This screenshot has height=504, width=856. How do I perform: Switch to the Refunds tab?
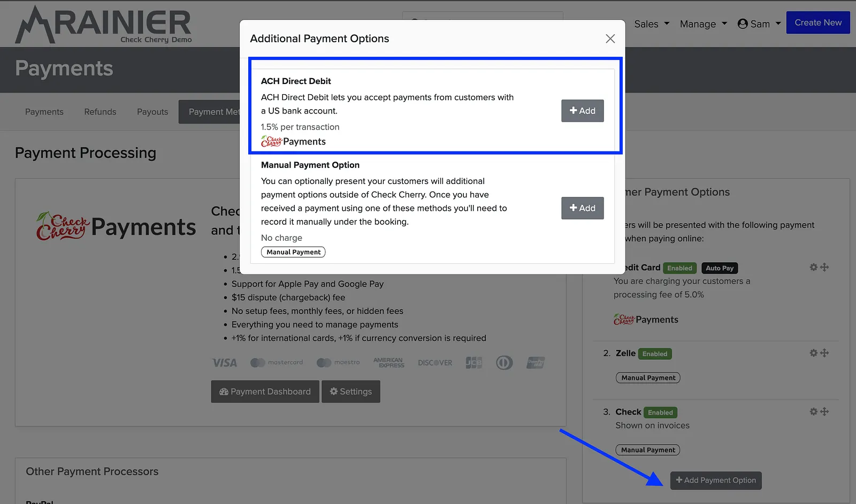click(100, 112)
